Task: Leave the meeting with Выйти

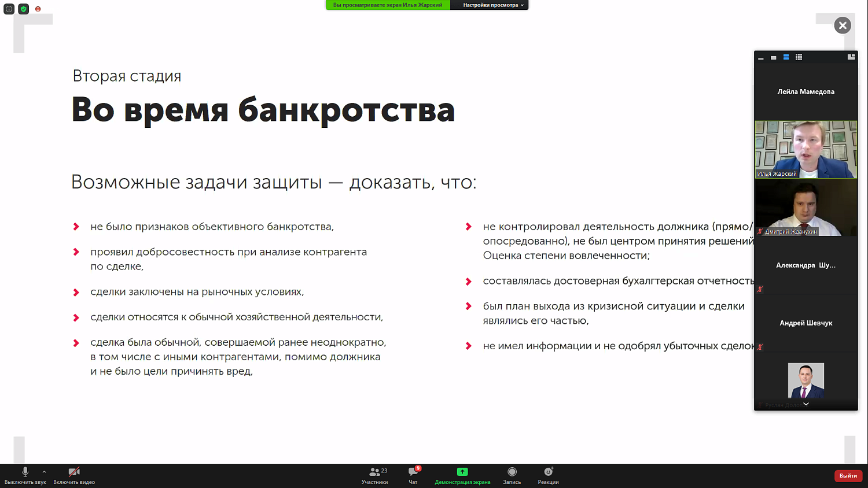Action: (848, 476)
